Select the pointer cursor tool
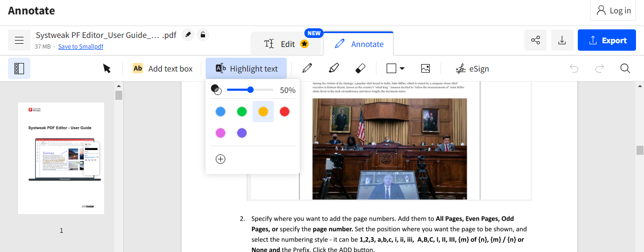644x252 pixels. click(107, 68)
